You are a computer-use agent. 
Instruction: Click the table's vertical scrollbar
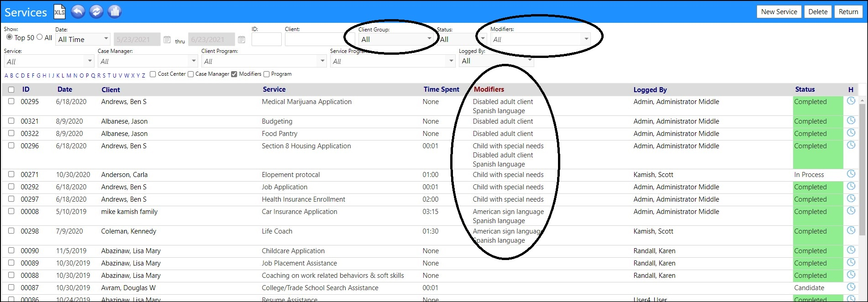863,169
